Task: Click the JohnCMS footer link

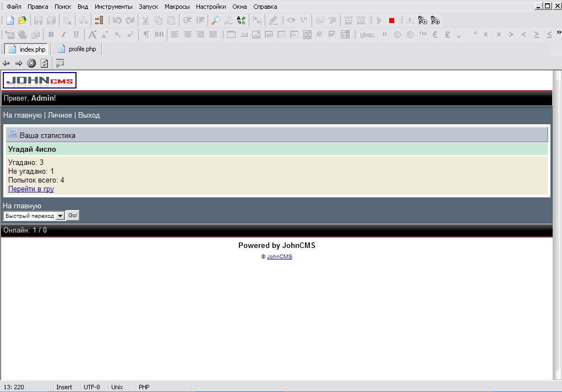Action: coord(280,257)
